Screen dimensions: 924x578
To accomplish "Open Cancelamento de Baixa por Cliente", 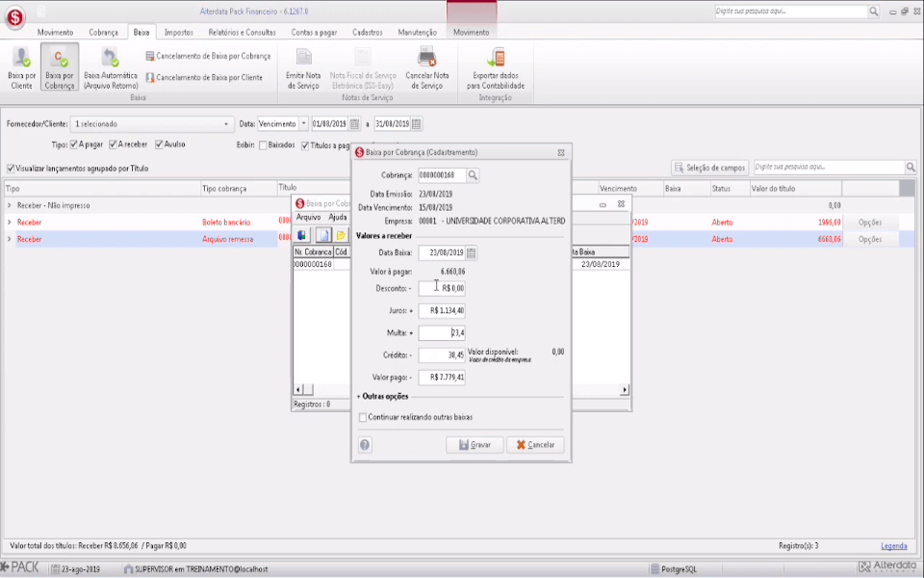I will [204, 77].
